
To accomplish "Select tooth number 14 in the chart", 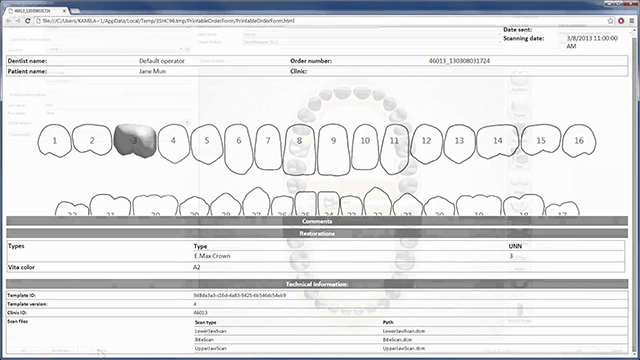I will pos(498,141).
